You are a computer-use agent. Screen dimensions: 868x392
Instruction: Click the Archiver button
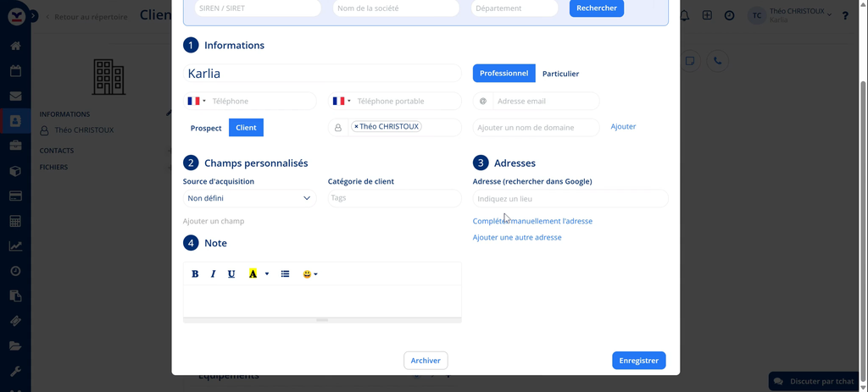[x=426, y=361]
